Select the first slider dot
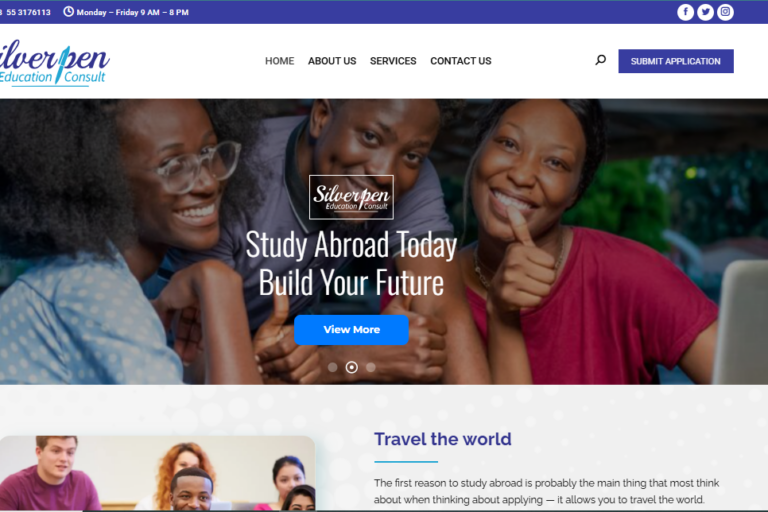The image size is (768, 512). click(333, 367)
